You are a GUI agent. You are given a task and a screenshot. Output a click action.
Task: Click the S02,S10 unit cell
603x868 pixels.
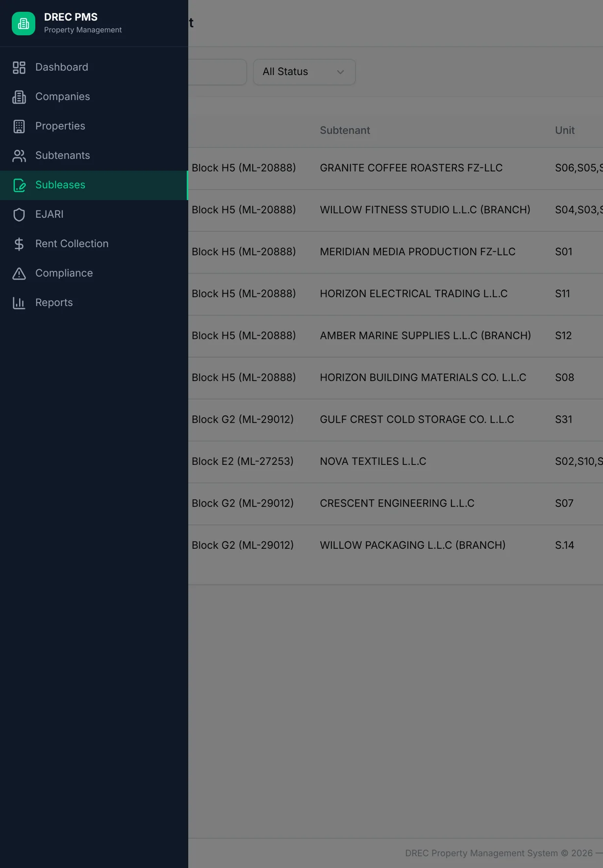(579, 461)
